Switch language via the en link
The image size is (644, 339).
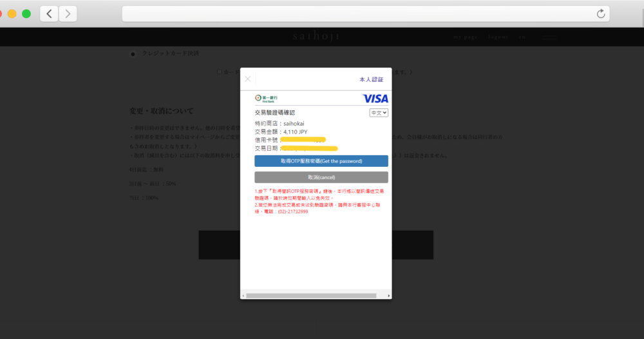(522, 37)
